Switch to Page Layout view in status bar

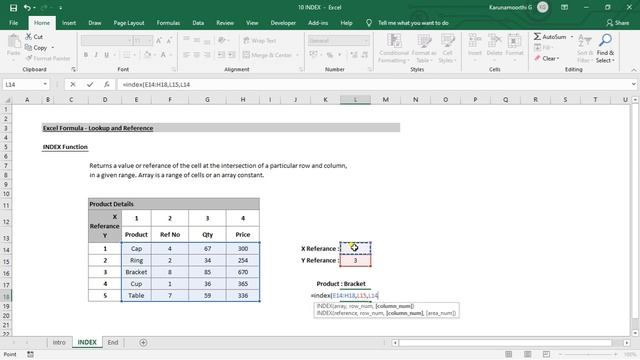pos(528,354)
